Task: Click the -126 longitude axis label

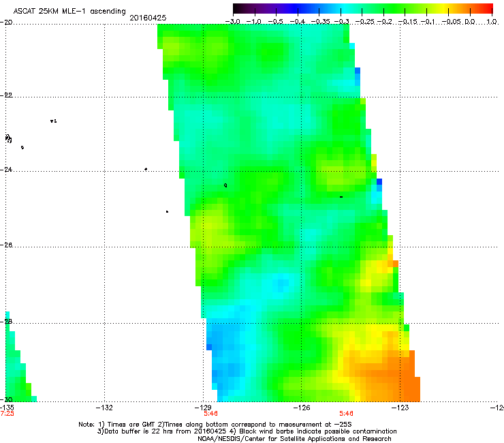Action: pos(302,408)
